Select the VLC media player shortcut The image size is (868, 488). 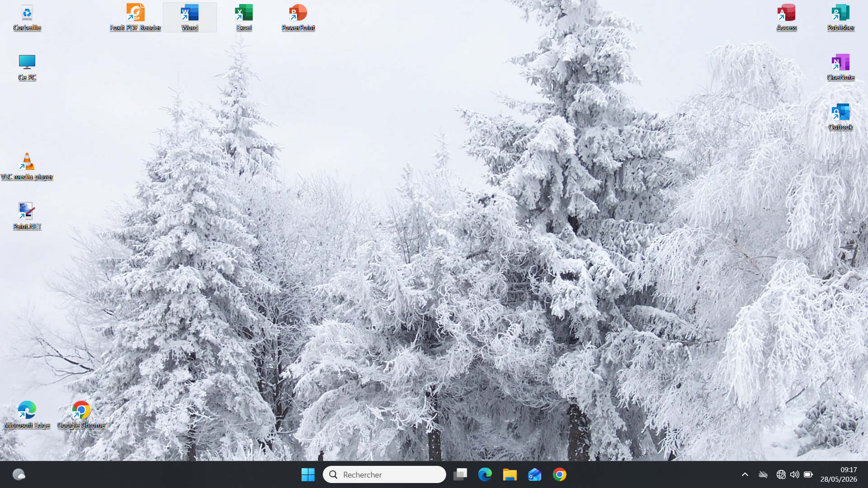[x=27, y=167]
